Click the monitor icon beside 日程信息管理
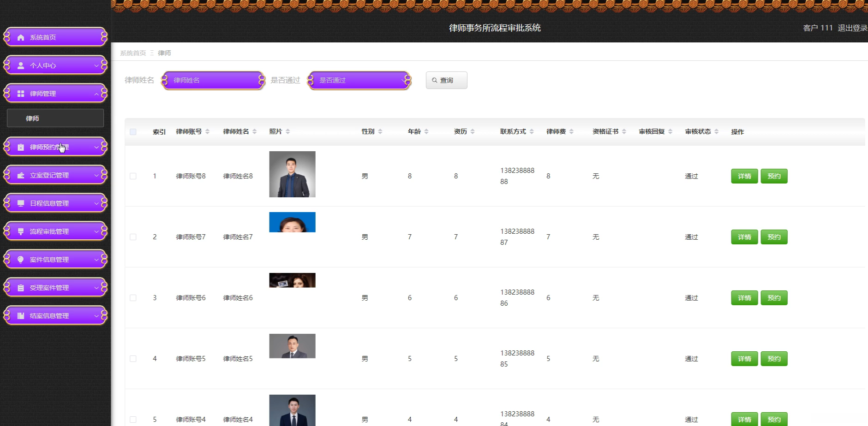The image size is (868, 426). pos(21,203)
